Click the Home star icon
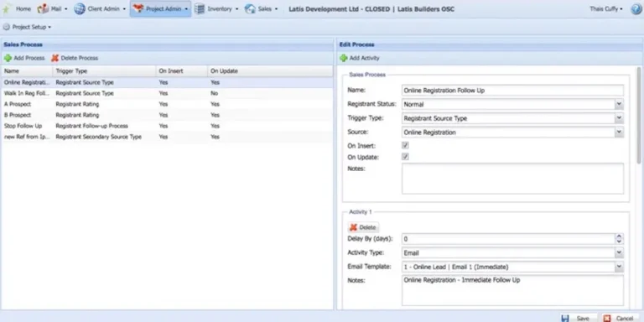The height and width of the screenshot is (322, 644). [6, 9]
